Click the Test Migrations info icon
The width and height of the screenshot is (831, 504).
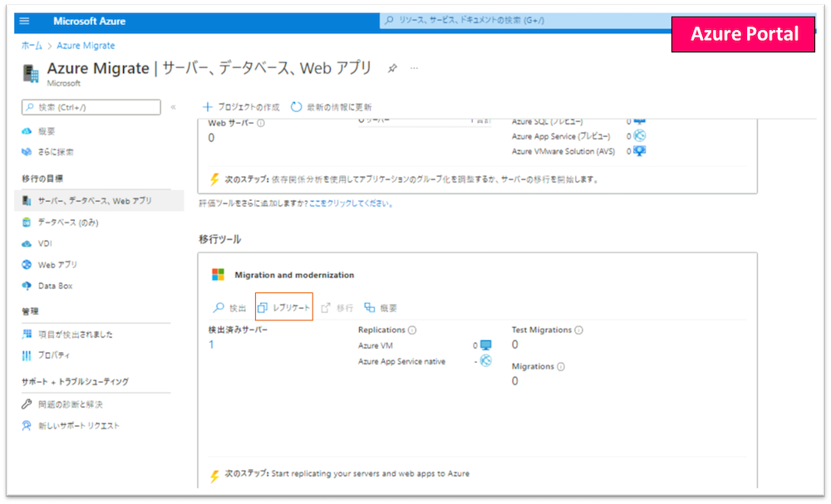578,330
